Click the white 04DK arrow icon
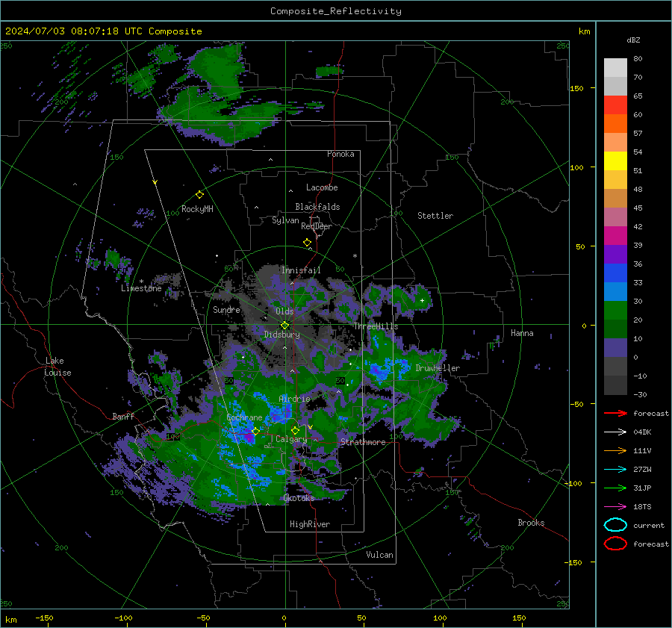The width and height of the screenshot is (672, 628). coord(615,432)
